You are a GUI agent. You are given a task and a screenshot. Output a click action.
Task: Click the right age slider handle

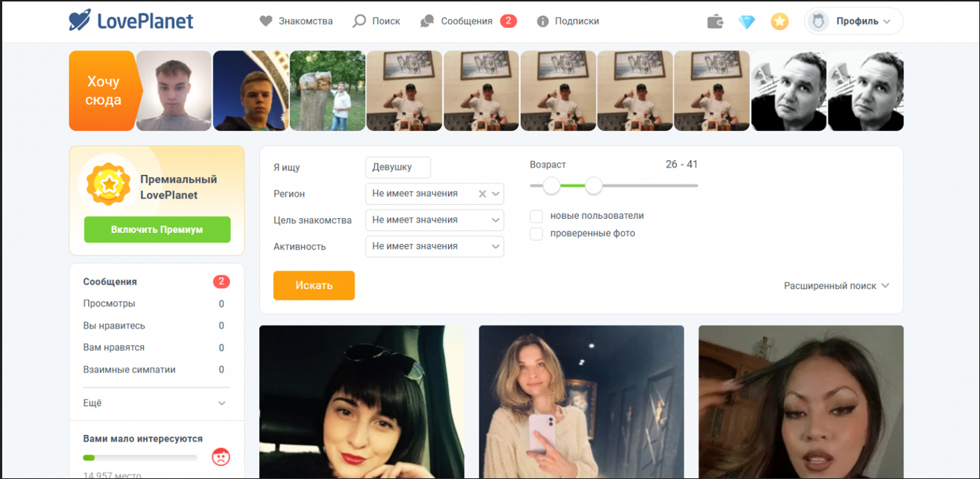coord(594,186)
